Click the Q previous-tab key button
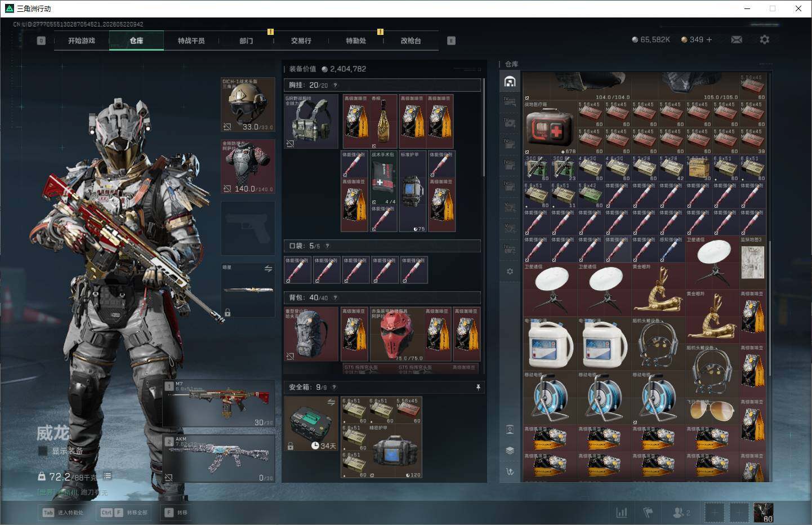 41,41
